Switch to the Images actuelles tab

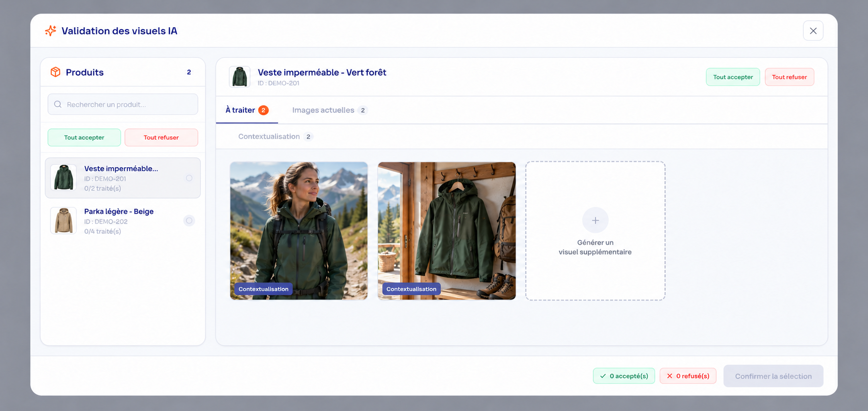329,110
